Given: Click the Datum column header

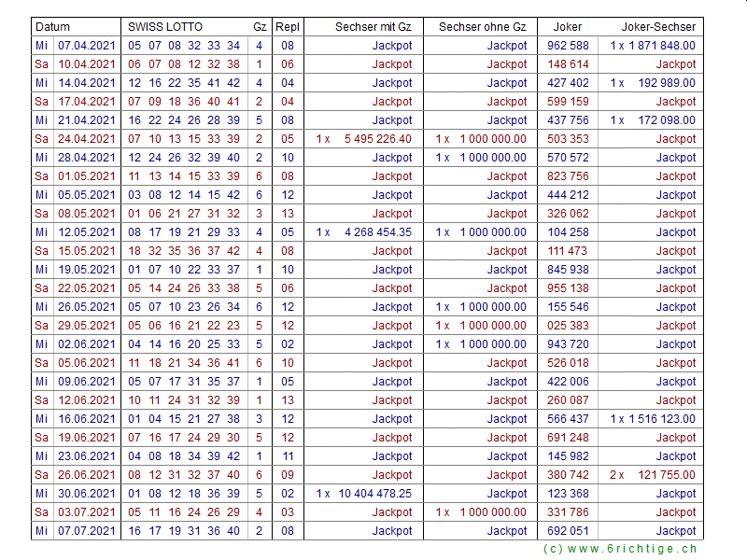Looking at the screenshot, I should coord(52,27).
